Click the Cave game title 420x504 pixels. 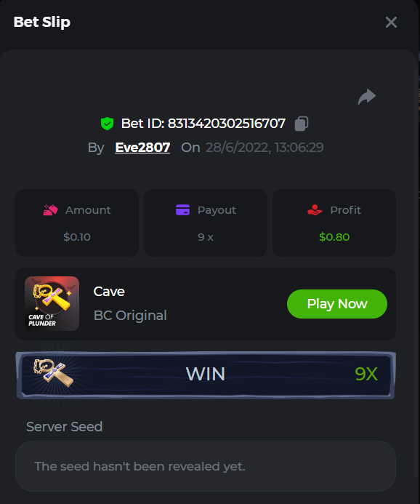coord(109,292)
